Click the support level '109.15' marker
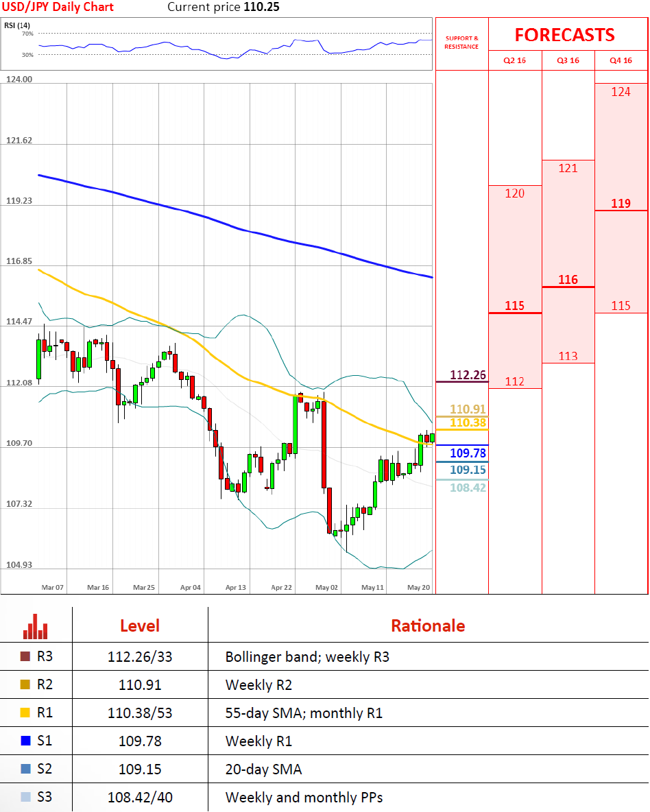 468,470
